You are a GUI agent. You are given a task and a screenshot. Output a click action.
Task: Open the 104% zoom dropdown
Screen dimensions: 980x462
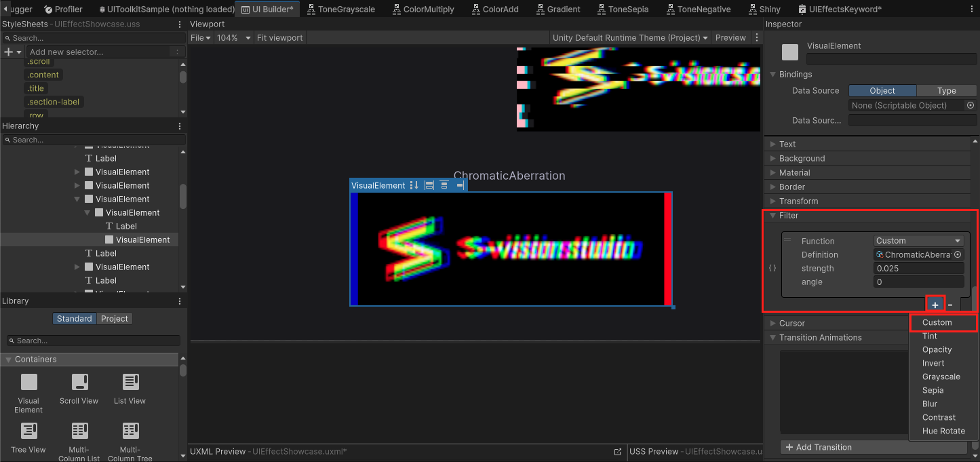pyautogui.click(x=233, y=38)
